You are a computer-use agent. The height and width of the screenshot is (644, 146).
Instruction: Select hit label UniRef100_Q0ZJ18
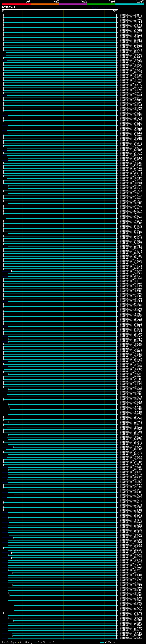pyautogui.click(x=131, y=263)
